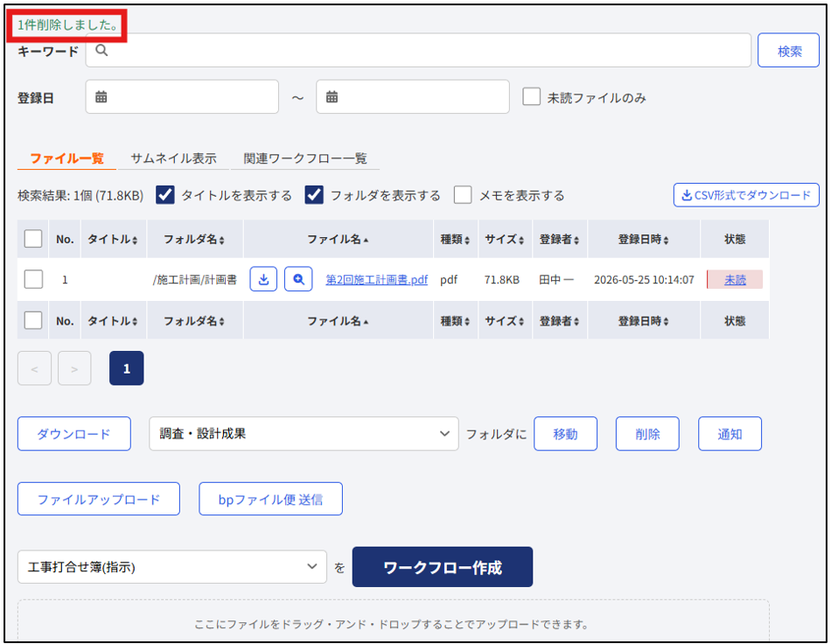This screenshot has width=831, height=644.
Task: Sort by タイトル in top header
Action: pos(113,240)
